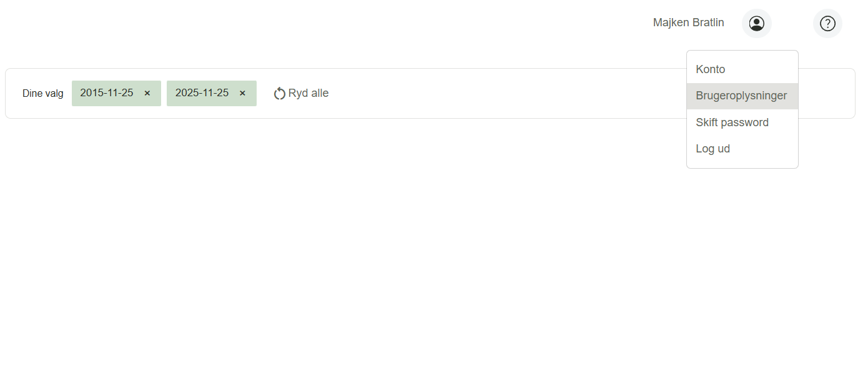
Task: Click the highlighted Brugeroplysninger row background
Action: point(792,96)
